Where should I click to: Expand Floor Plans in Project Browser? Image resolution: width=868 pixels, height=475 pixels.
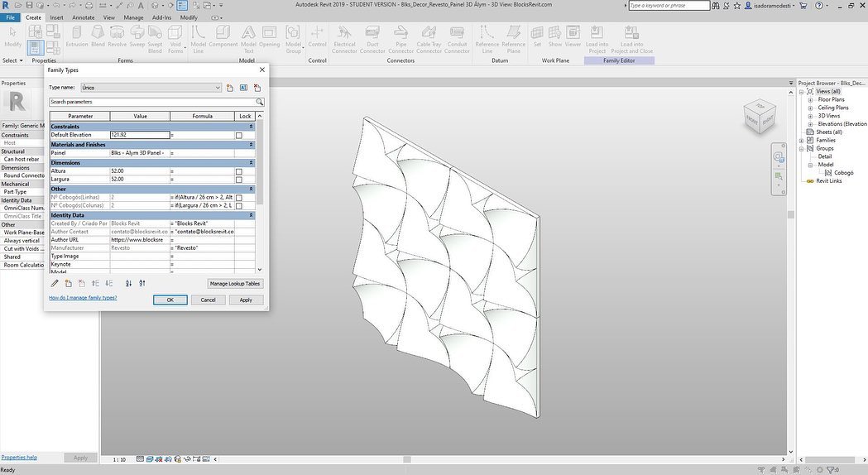point(810,100)
